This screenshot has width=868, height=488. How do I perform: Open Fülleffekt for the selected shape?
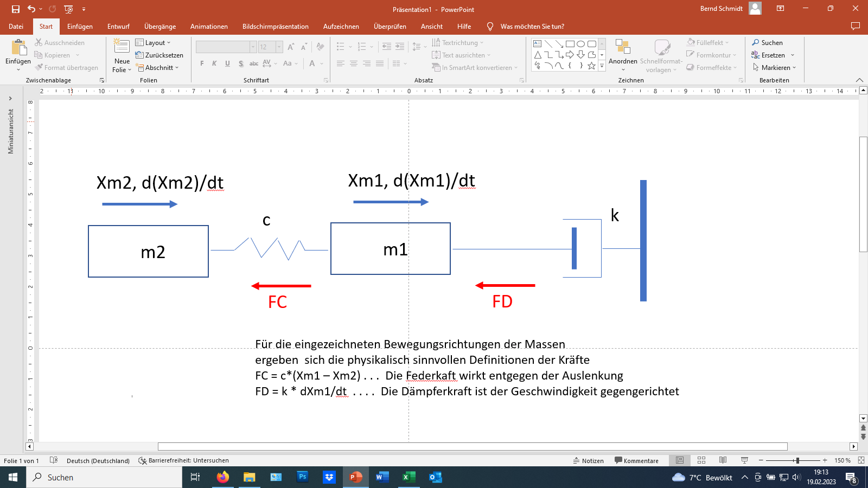706,42
